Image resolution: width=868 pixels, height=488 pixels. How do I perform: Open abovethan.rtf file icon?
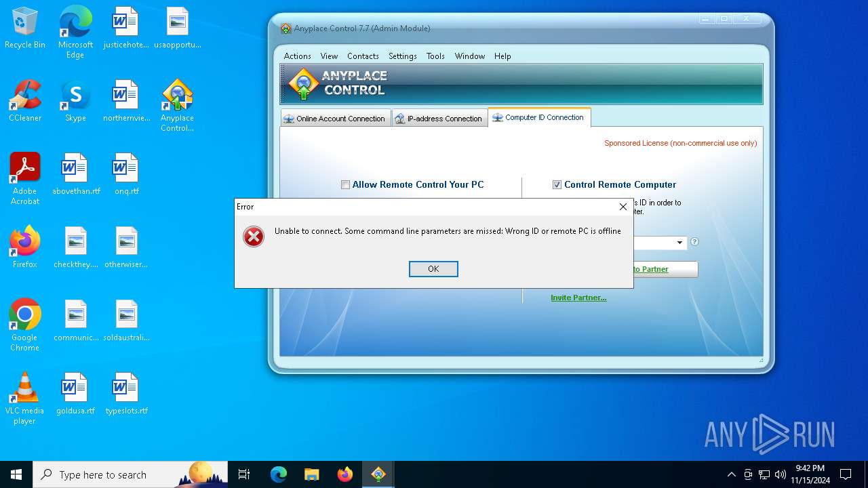tap(75, 174)
